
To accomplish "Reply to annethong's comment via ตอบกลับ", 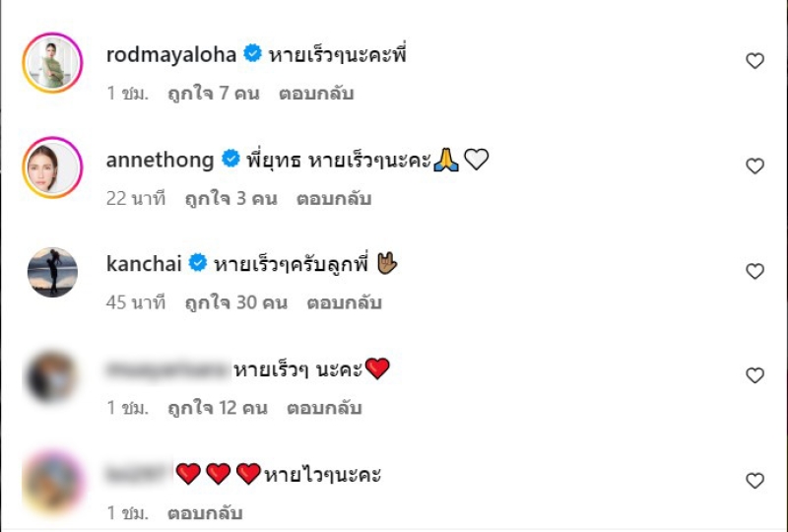I will [x=334, y=198].
